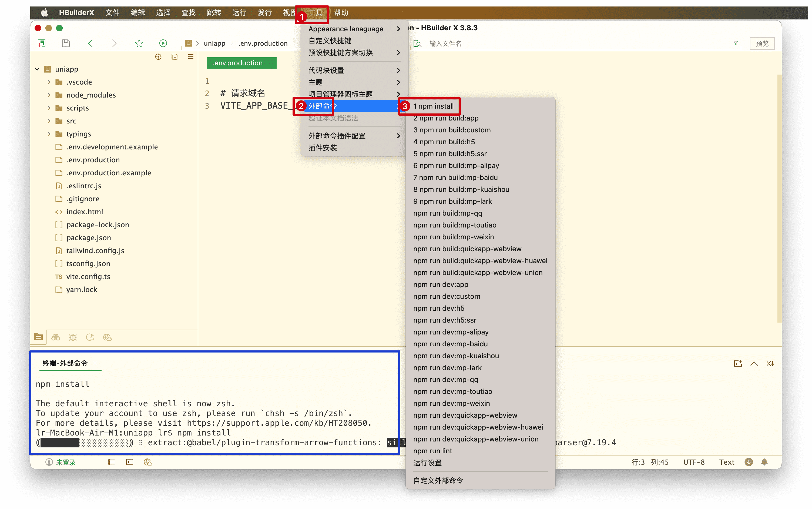Switch to the .env.production editor tab
812x509 pixels.
[241, 63]
